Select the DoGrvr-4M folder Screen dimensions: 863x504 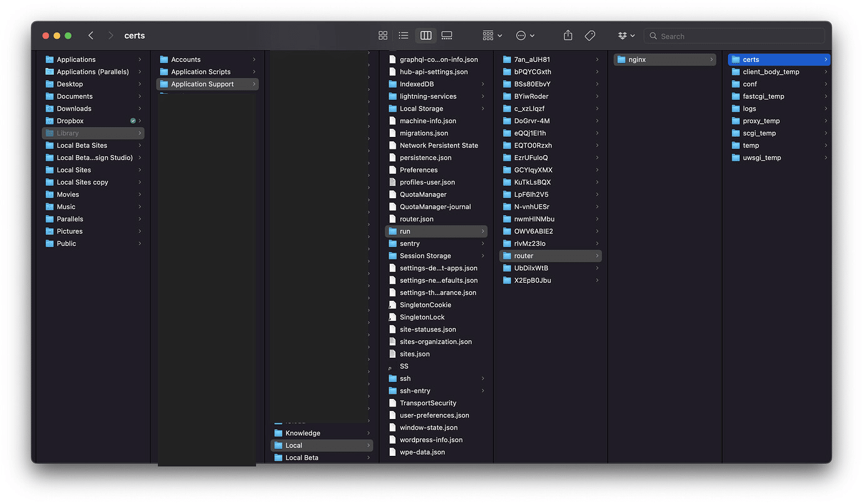pyautogui.click(x=550, y=121)
